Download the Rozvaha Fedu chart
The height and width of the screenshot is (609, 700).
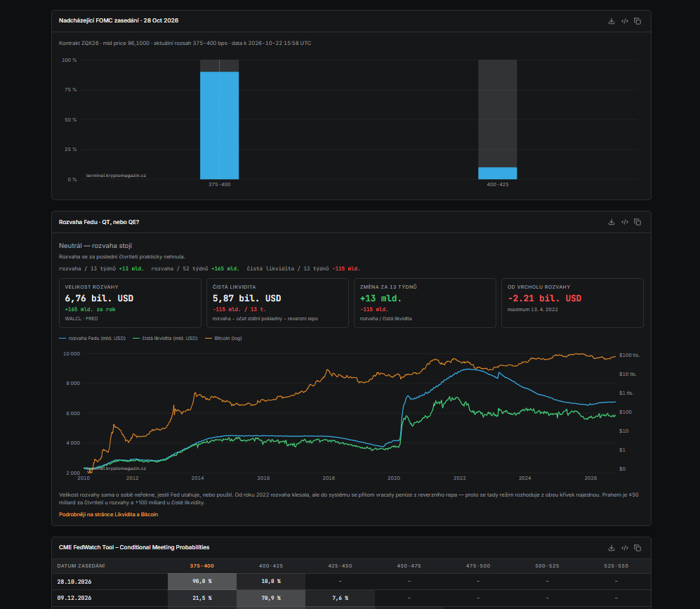[x=612, y=222]
